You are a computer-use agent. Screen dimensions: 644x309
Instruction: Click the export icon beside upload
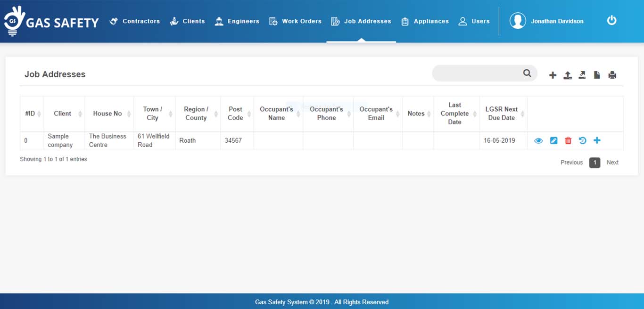coord(582,75)
